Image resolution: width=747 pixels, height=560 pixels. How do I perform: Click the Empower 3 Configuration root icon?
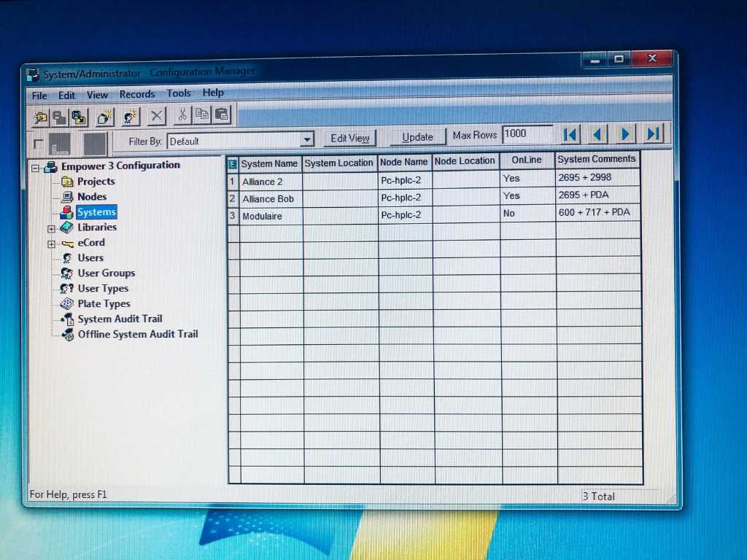point(50,167)
